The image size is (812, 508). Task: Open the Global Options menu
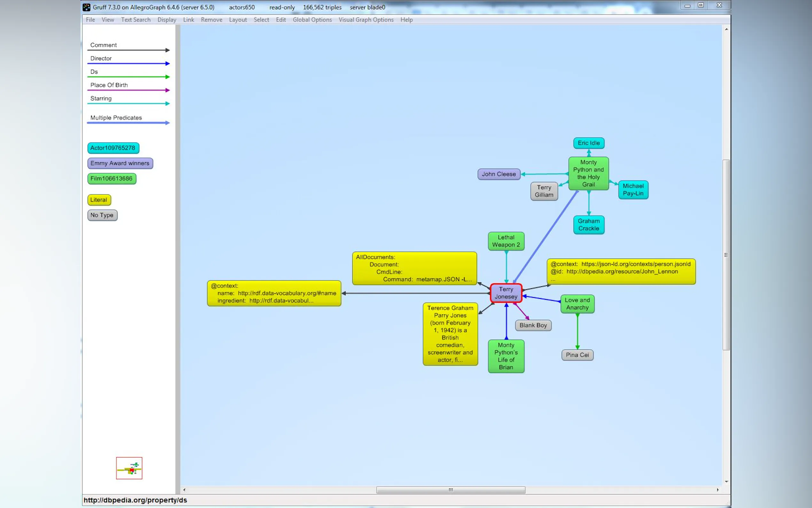[x=312, y=20]
